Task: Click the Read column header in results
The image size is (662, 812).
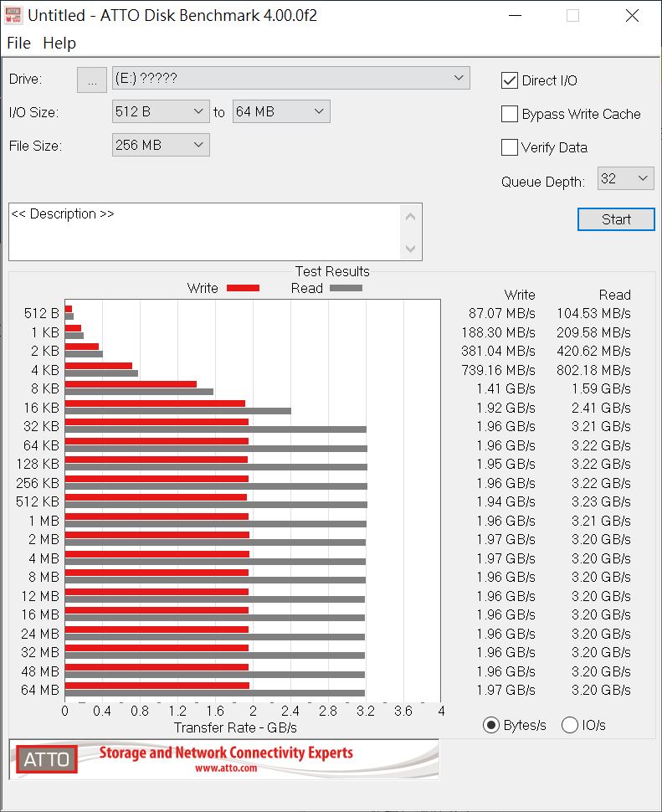Action: [x=615, y=295]
